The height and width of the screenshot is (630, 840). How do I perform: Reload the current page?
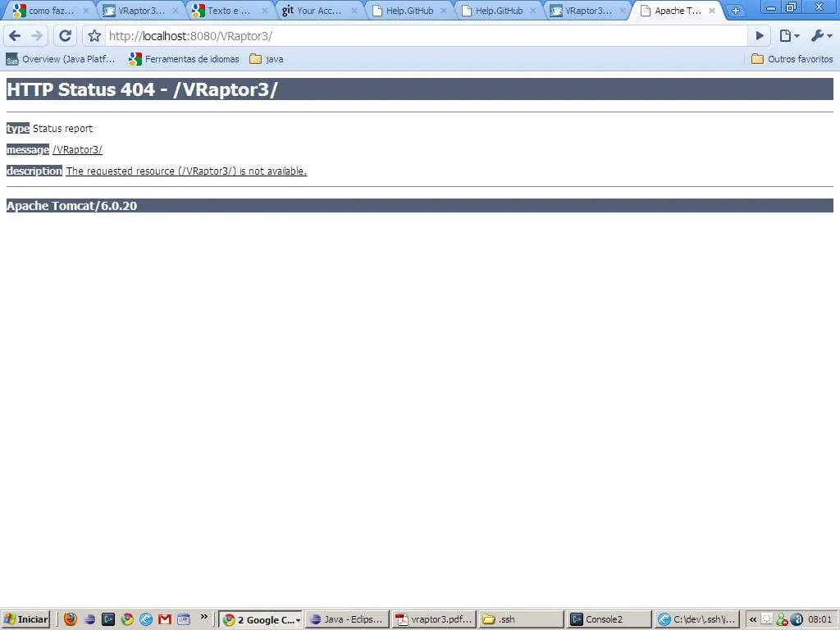click(65, 36)
